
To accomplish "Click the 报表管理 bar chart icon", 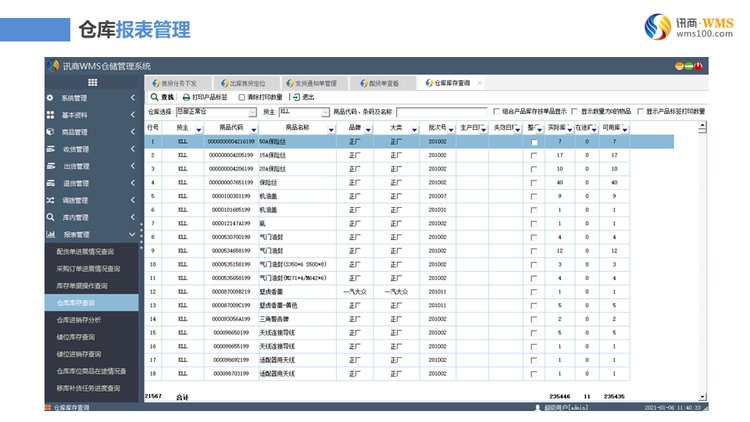I will point(50,234).
